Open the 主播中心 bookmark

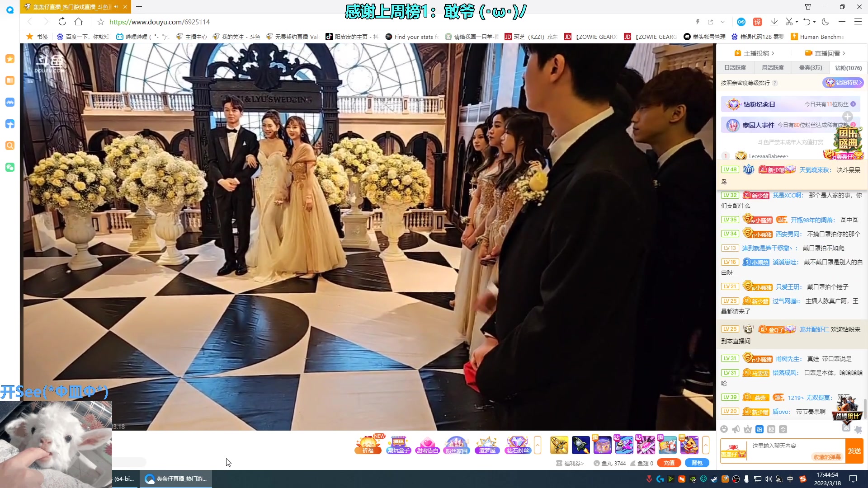[x=191, y=37]
